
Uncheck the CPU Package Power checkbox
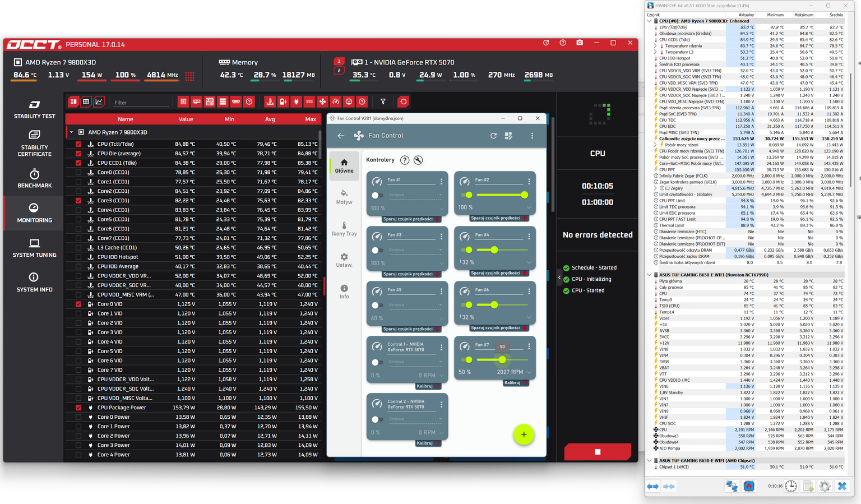click(78, 408)
